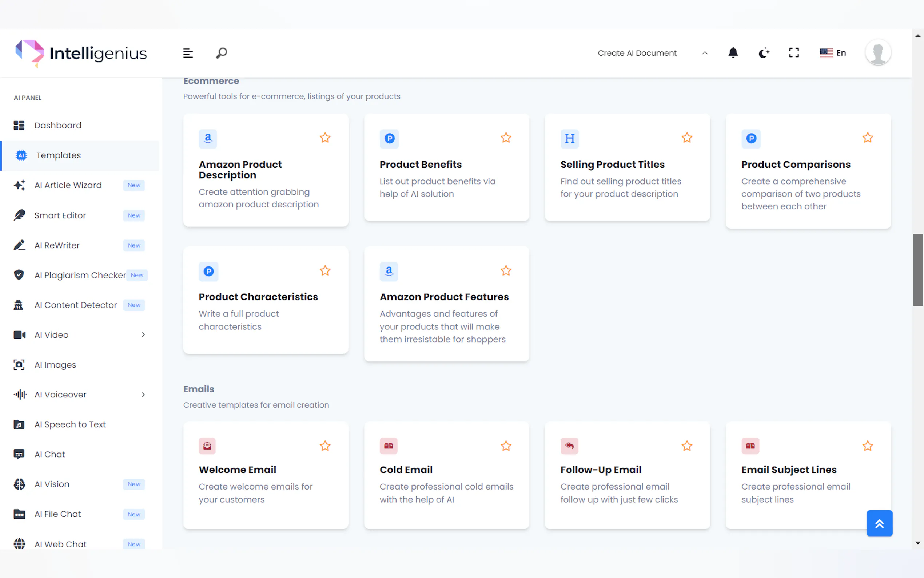Open the Cold Email template
The image size is (924, 578).
pyautogui.click(x=406, y=470)
